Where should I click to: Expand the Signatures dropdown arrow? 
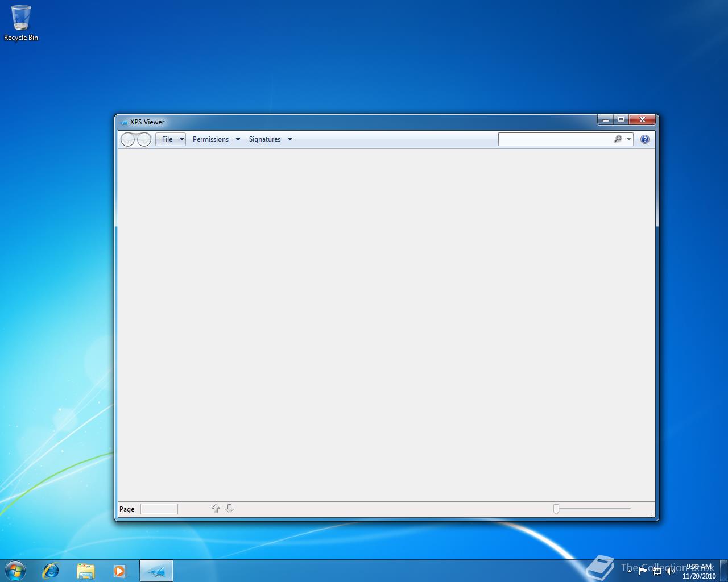coord(289,139)
